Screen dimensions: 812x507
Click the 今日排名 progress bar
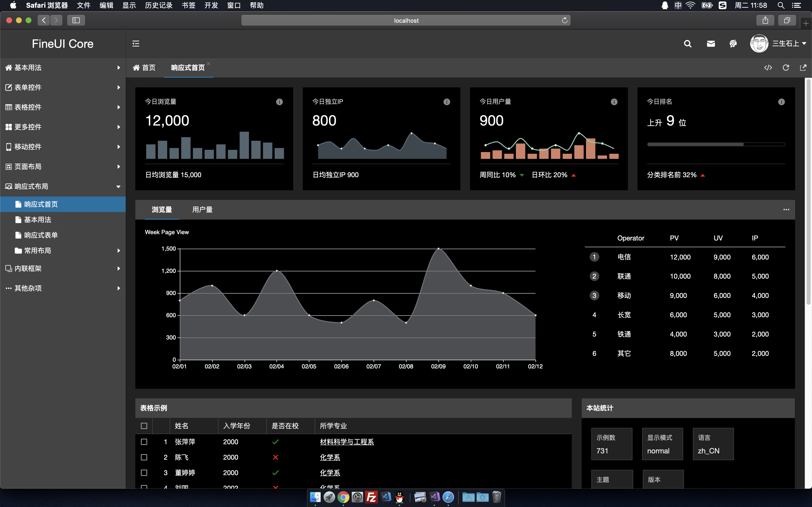pyautogui.click(x=716, y=145)
